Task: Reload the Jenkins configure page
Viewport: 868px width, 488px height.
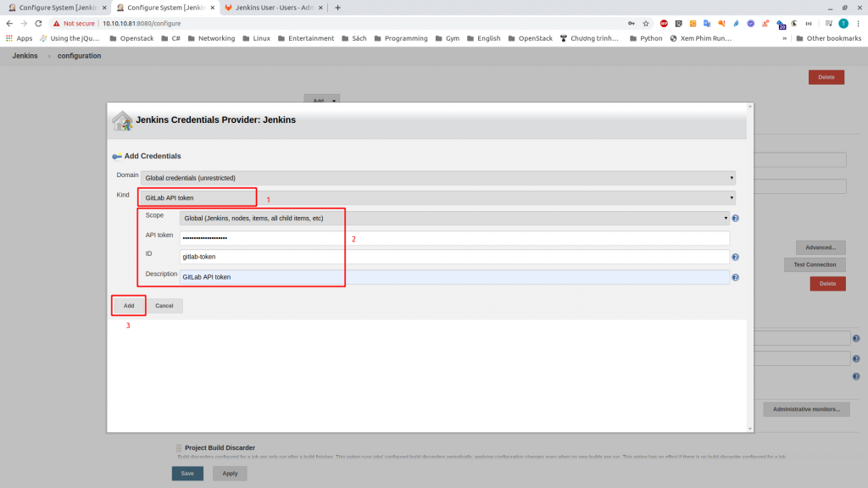Action: point(38,23)
